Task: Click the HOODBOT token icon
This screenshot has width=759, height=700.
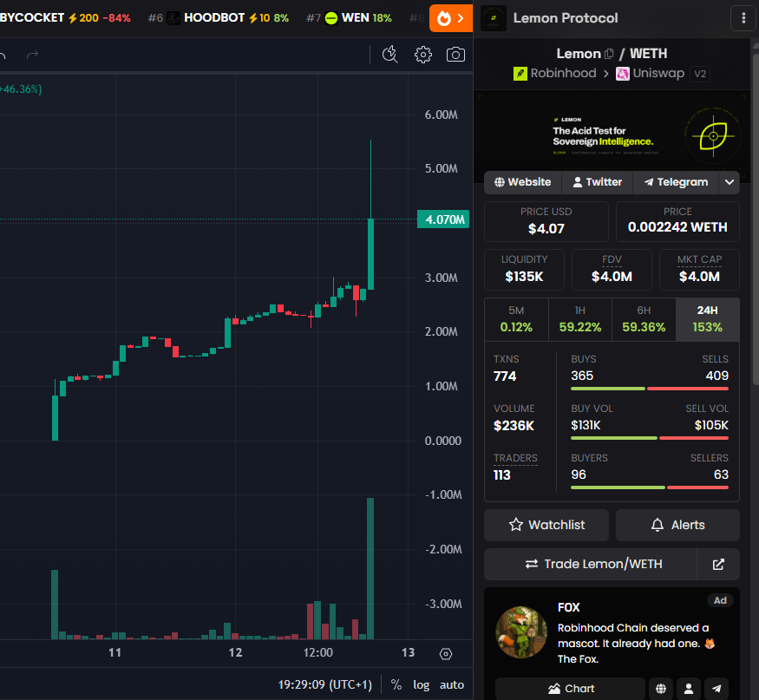Action: (173, 18)
